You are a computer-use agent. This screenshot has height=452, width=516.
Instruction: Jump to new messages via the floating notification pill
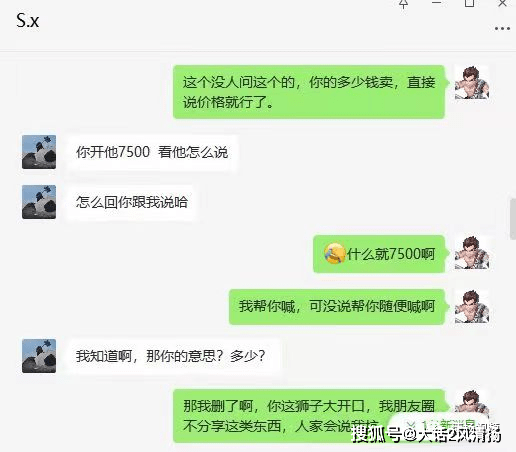(440, 425)
